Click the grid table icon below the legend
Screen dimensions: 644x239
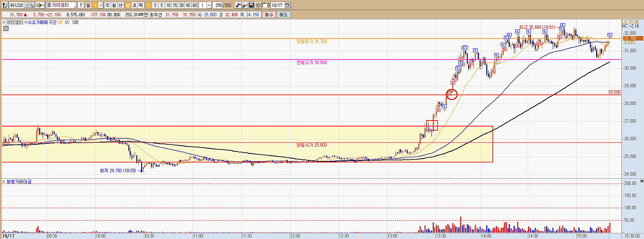(x=6, y=29)
